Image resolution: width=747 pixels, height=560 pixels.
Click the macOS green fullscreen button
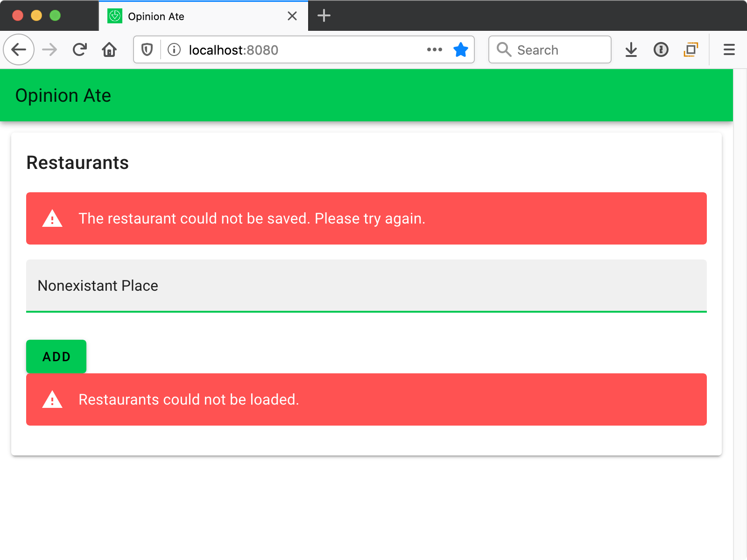[x=55, y=15]
